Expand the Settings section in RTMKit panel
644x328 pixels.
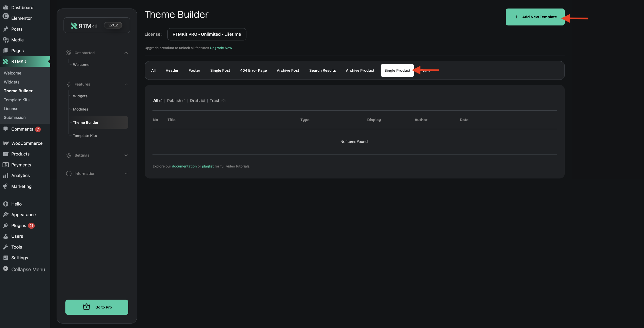(126, 155)
